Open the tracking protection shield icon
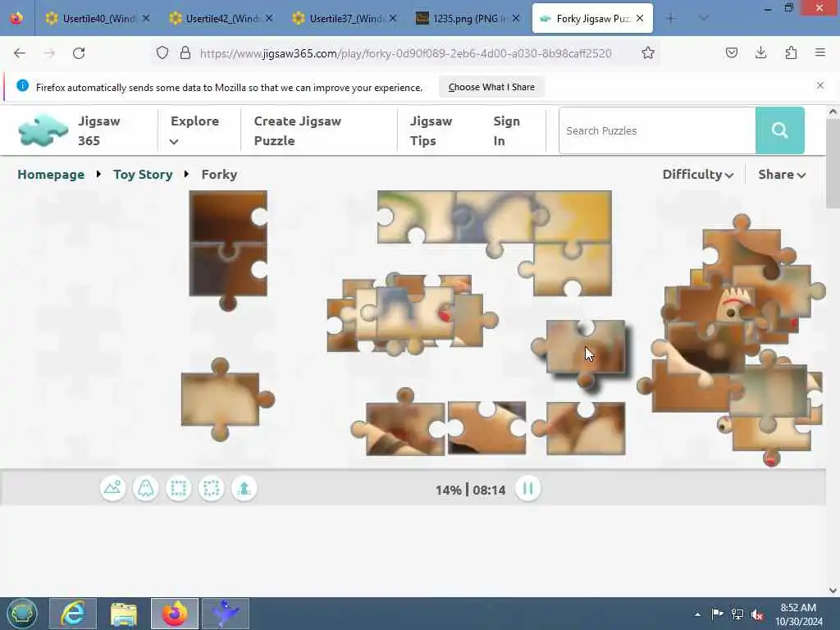 point(162,53)
